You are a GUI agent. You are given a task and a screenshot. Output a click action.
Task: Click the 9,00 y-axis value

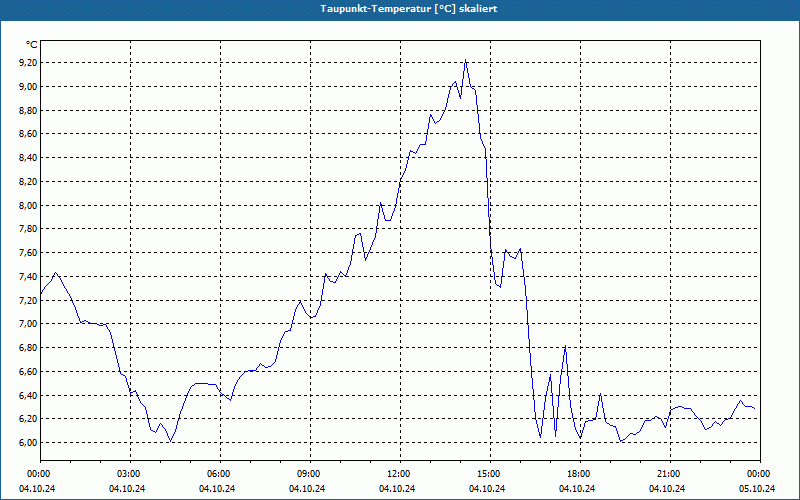(x=28, y=86)
